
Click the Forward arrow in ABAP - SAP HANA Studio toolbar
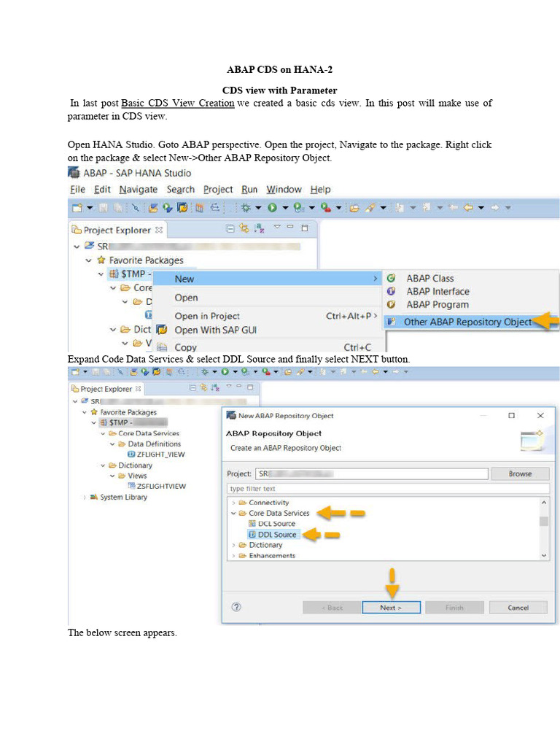(495, 208)
